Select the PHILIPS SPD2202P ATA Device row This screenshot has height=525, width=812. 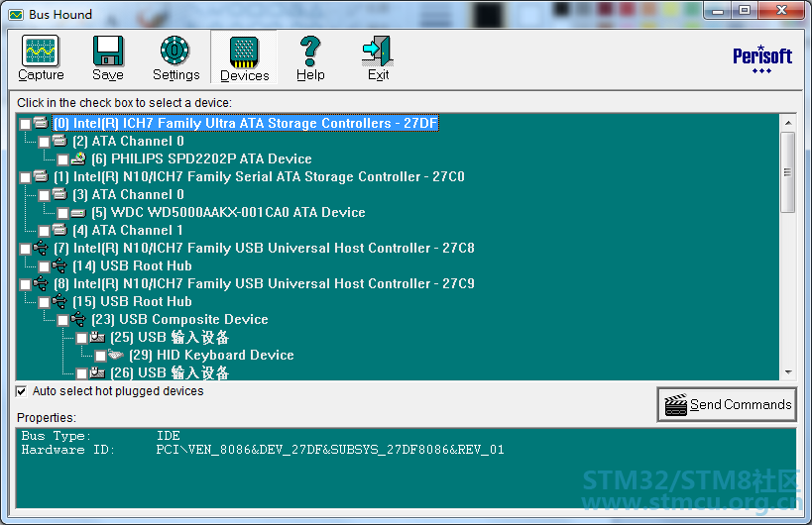click(x=201, y=158)
